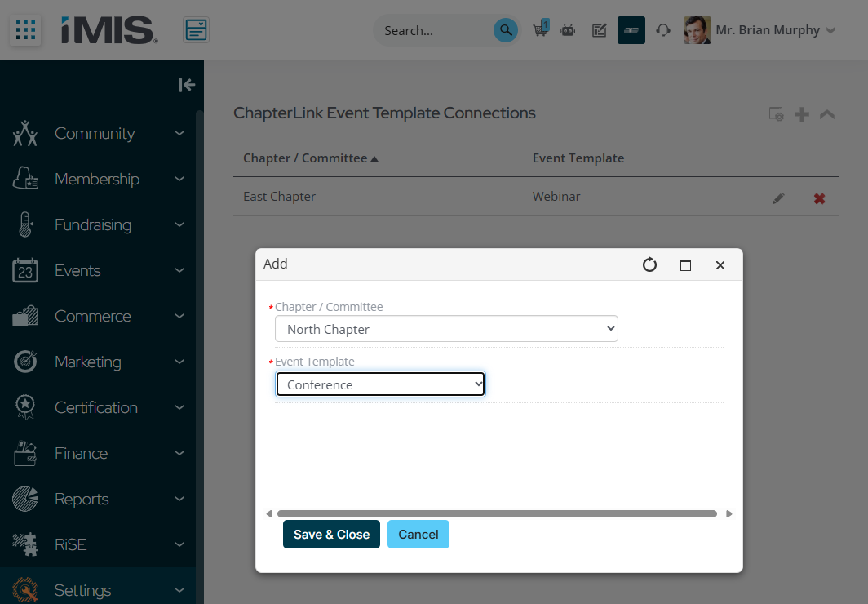Click the Search input field
Image resolution: width=868 pixels, height=604 pixels.
pyautogui.click(x=432, y=30)
